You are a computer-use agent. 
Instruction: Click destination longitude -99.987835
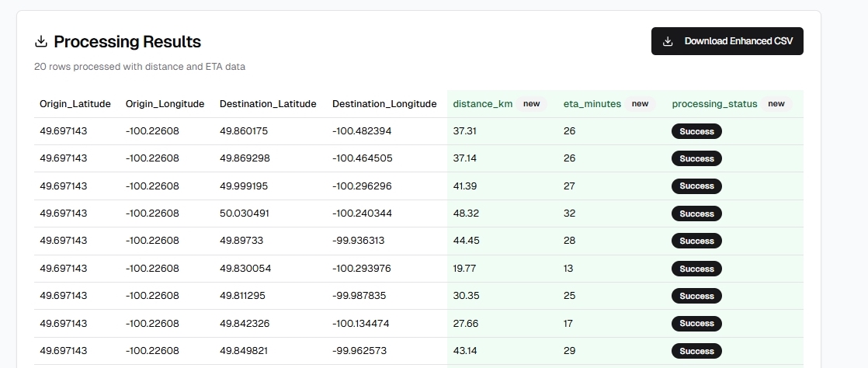click(359, 296)
